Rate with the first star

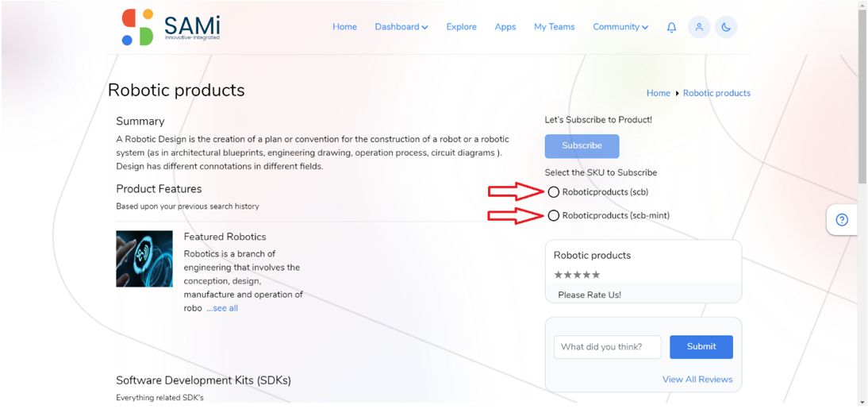(559, 275)
